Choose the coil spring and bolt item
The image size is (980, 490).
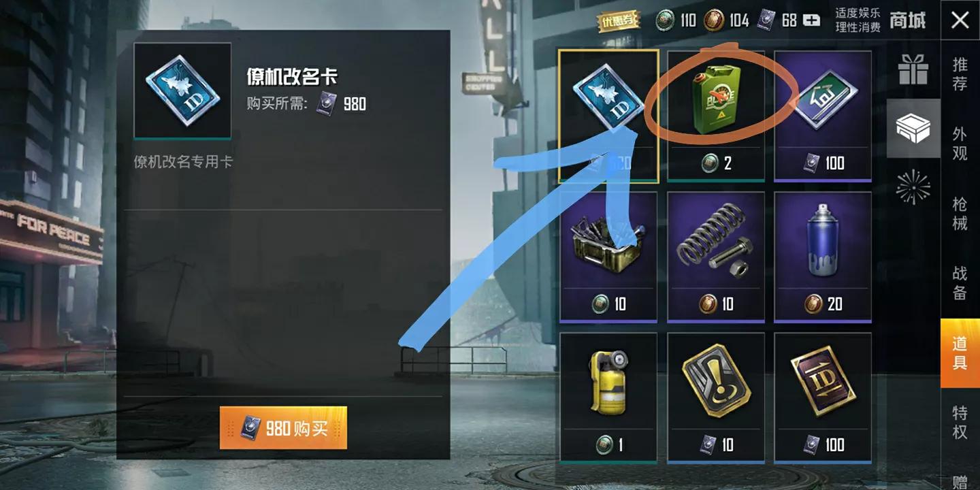[716, 257]
